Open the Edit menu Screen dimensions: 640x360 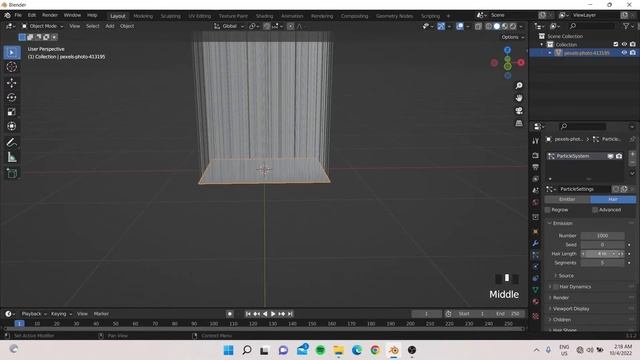[32, 15]
